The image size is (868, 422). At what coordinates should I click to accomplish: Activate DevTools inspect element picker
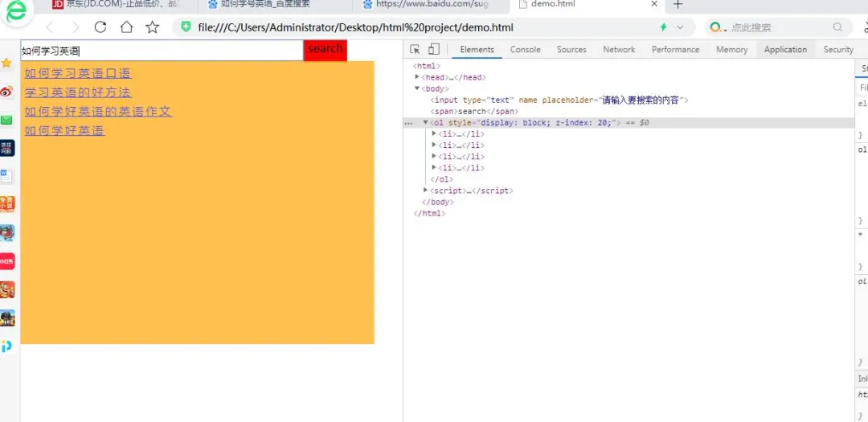click(x=415, y=49)
